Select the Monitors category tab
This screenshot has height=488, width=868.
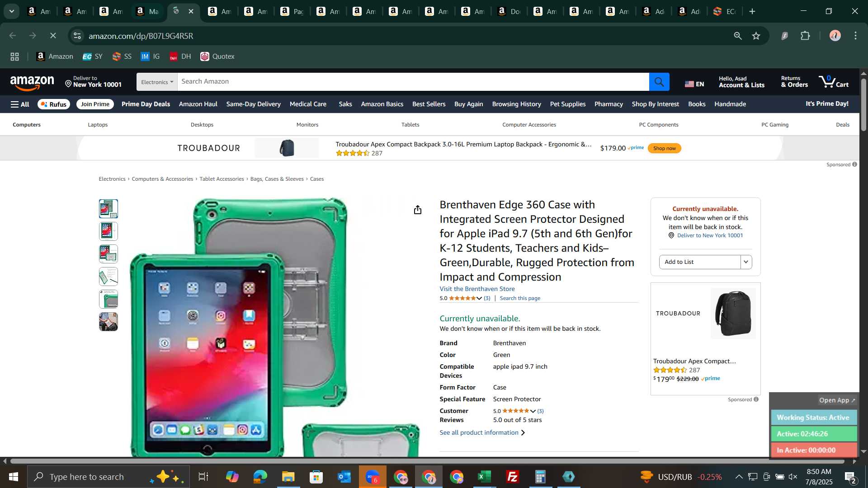(x=307, y=125)
